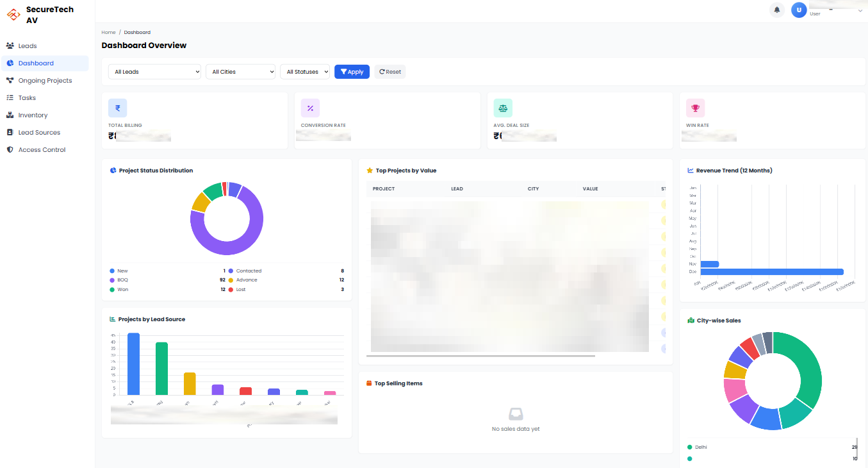Open the All Leads dropdown
Image resolution: width=868 pixels, height=468 pixels.
[x=154, y=71]
